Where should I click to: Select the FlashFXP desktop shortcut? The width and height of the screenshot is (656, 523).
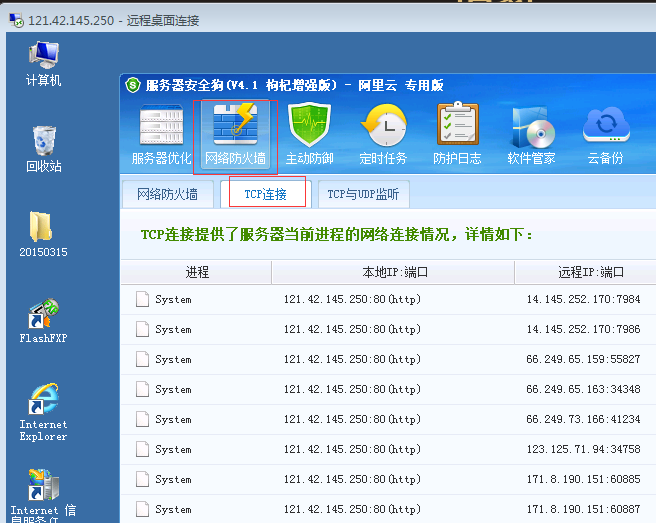point(43,321)
